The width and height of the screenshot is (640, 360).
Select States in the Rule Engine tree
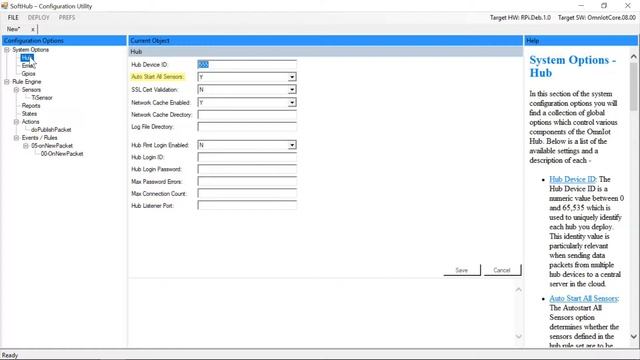pos(29,113)
